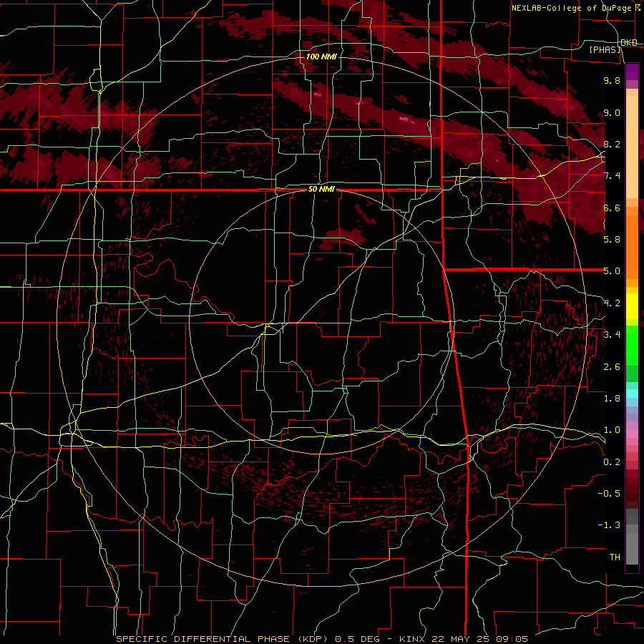Click the 22 MAY 25 date text

pos(462,639)
